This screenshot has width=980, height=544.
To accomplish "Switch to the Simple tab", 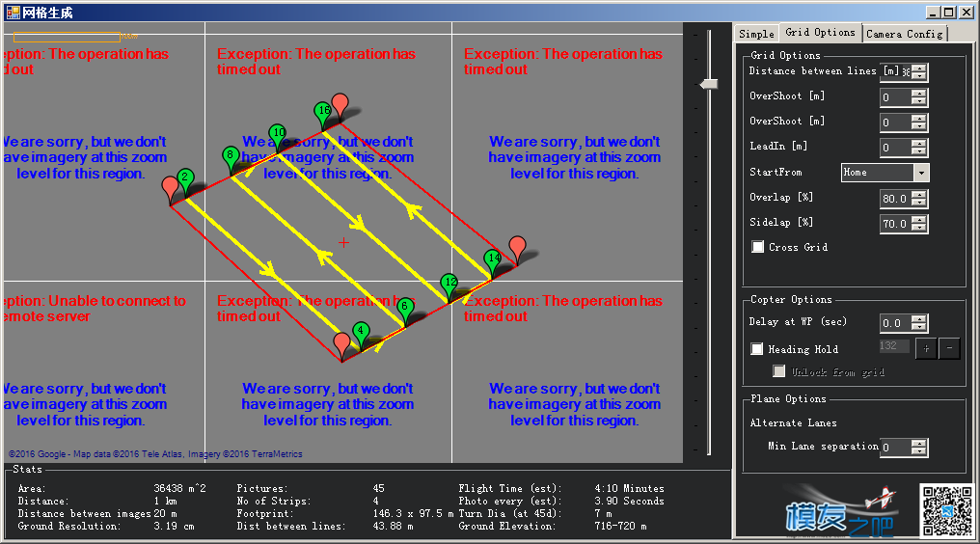I will click(756, 34).
